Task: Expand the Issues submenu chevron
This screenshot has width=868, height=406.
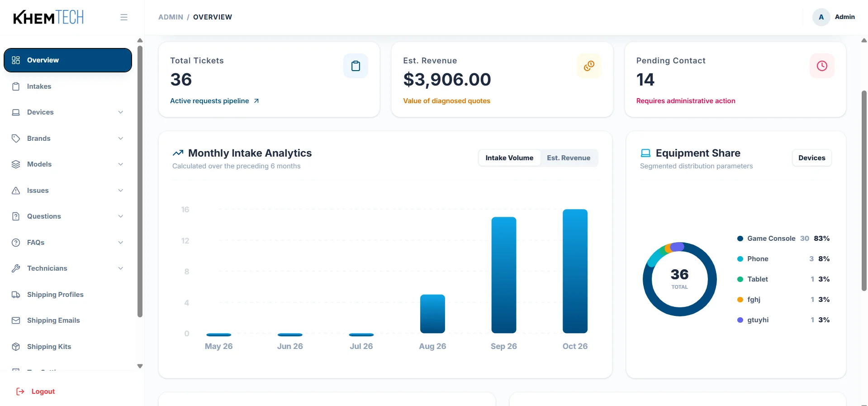Action: coord(121,191)
